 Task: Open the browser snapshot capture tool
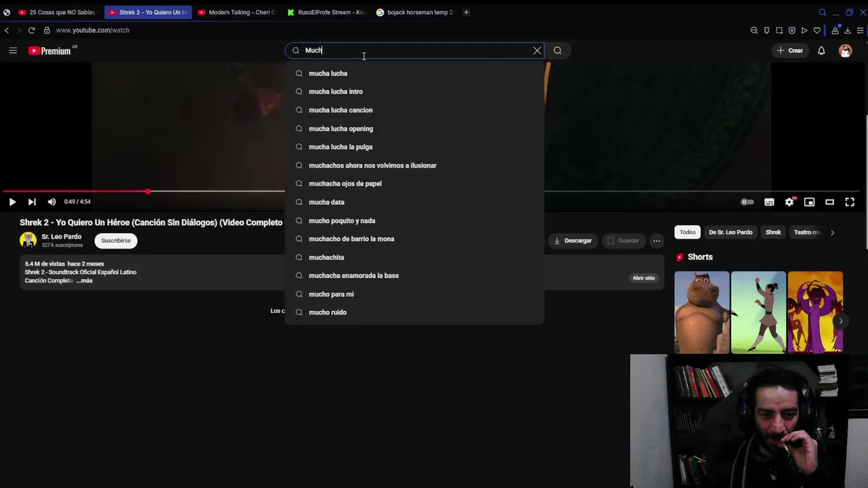(779, 30)
